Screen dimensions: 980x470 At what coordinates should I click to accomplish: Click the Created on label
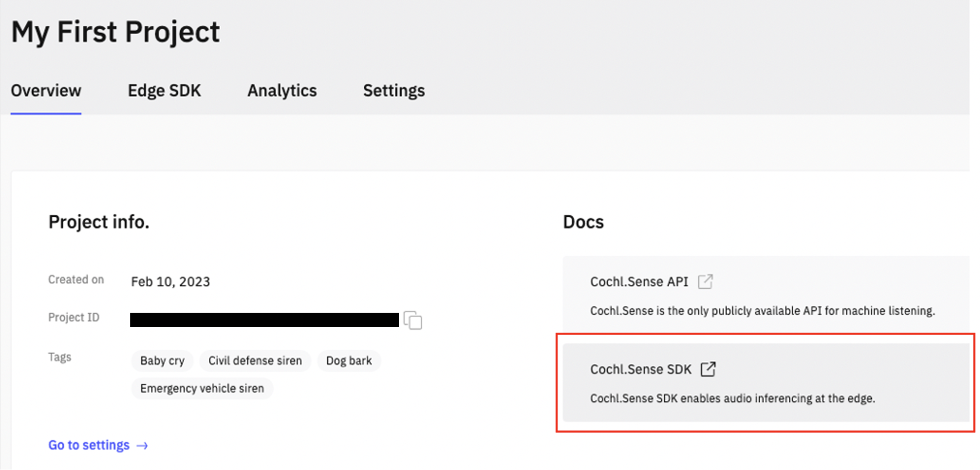pos(76,279)
